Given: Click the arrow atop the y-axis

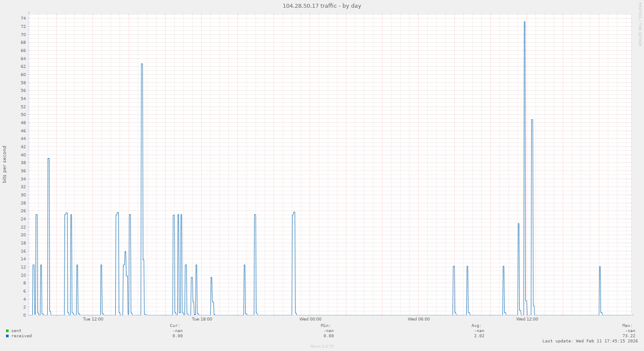Looking at the screenshot, I should (x=29, y=12).
